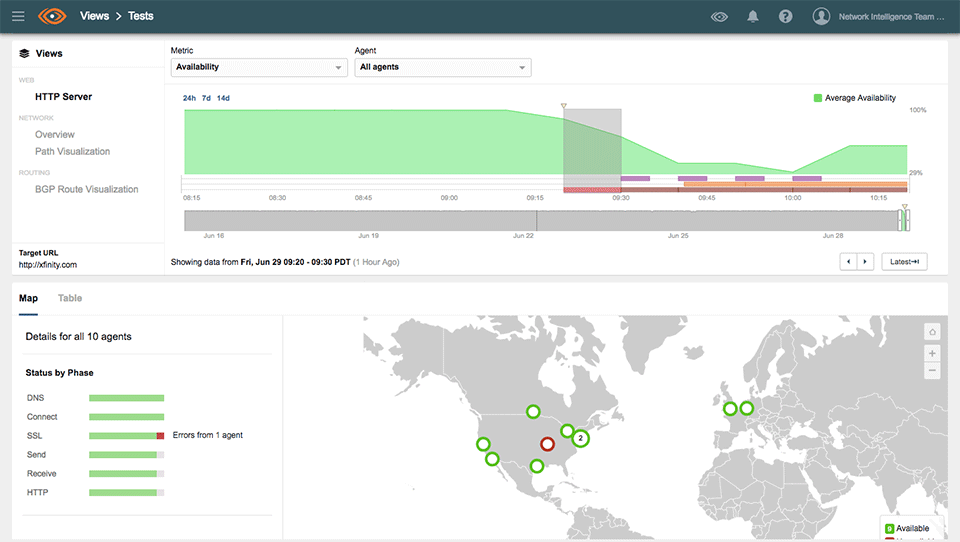This screenshot has width=960, height=542.
Task: Jump to Latest data button
Action: (904, 261)
